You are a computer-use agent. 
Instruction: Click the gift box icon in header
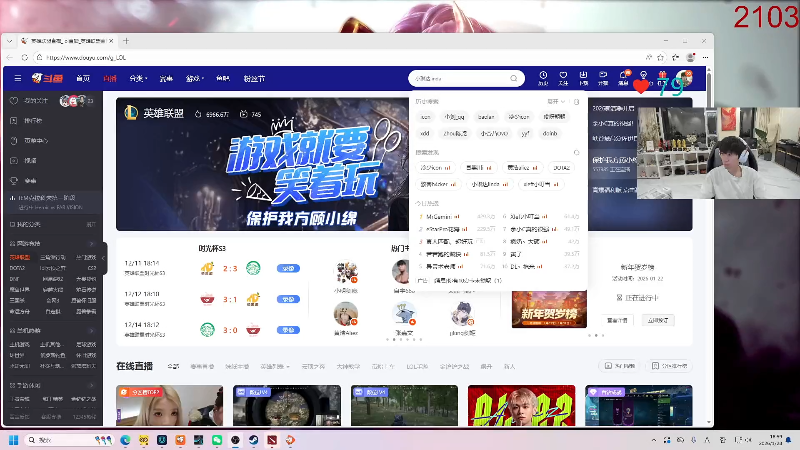coord(662,76)
